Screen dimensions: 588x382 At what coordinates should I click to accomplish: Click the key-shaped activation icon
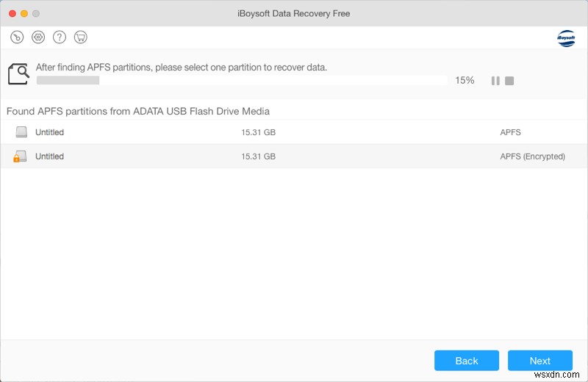pos(18,37)
